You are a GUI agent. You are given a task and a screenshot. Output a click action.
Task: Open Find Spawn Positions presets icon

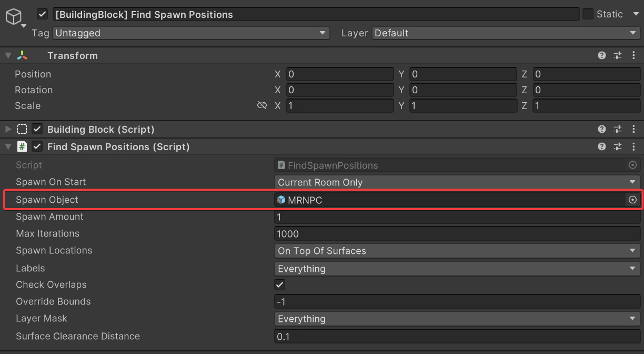pyautogui.click(x=618, y=146)
